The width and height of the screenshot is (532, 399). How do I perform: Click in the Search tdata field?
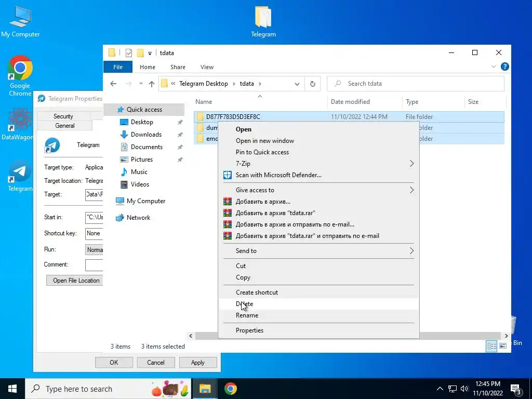coord(416,84)
